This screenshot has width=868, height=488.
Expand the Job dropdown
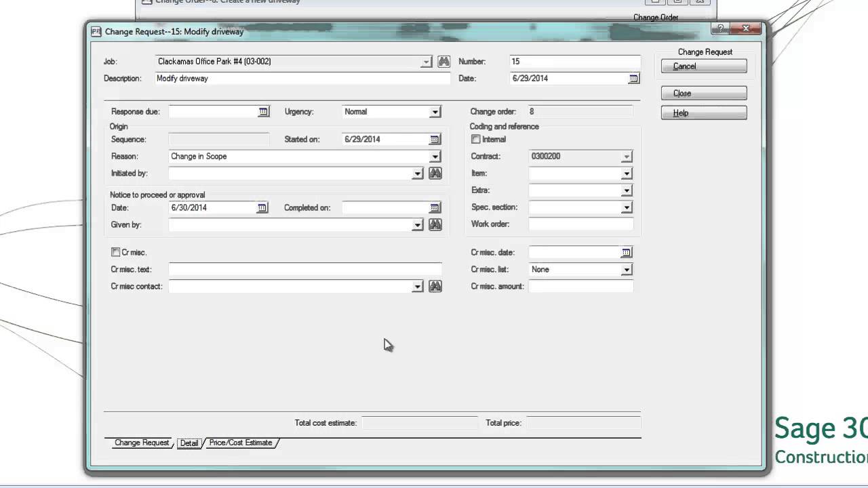click(x=426, y=62)
